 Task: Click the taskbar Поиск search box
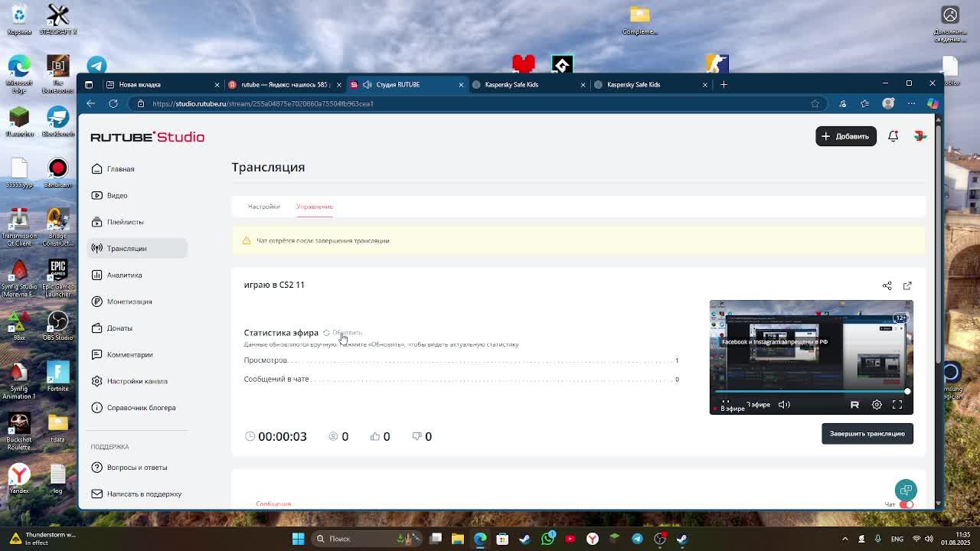tap(367, 539)
